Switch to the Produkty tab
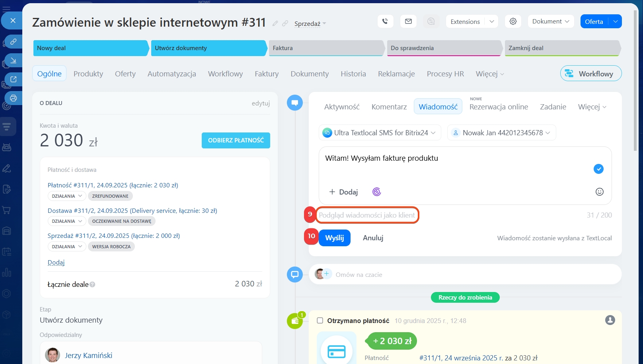This screenshot has height=364, width=643. pyautogui.click(x=88, y=74)
